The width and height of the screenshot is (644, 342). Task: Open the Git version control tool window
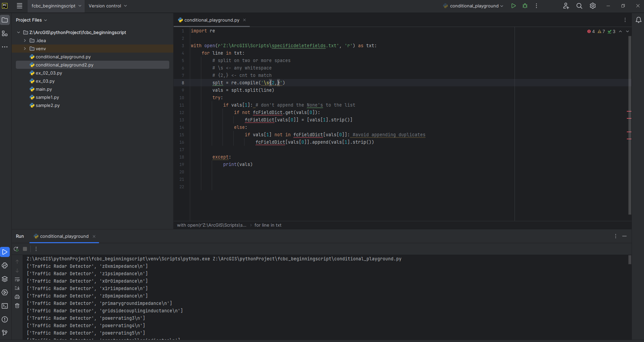pos(5,333)
